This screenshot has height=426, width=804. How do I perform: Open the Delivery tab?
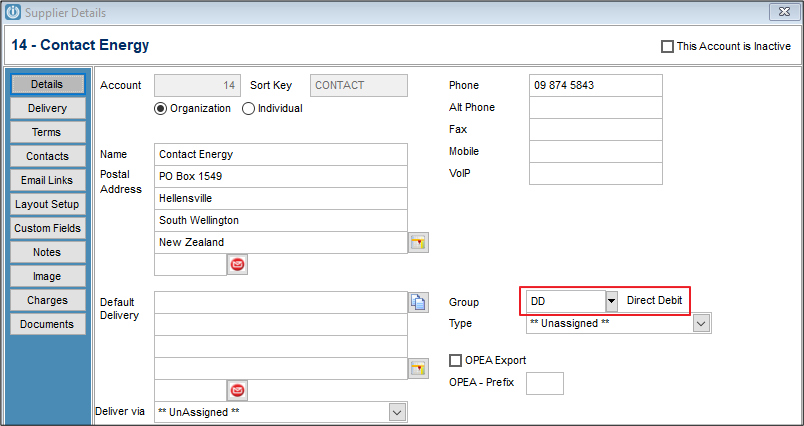pos(47,108)
